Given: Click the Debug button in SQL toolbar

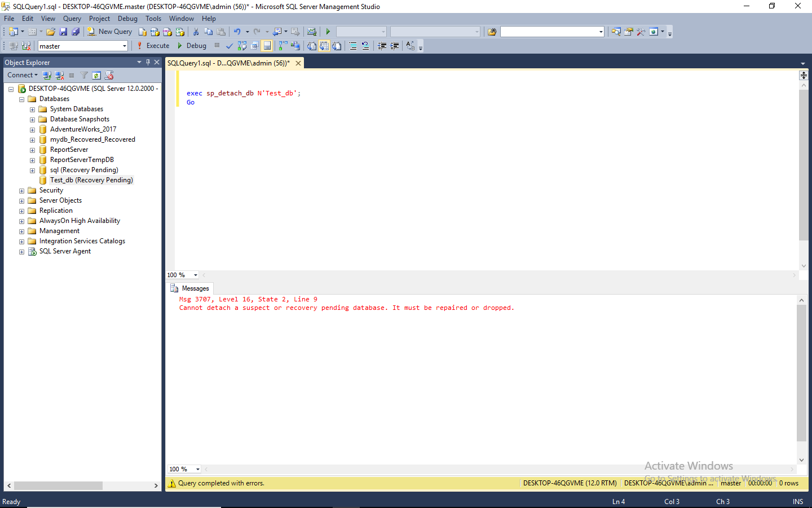Looking at the screenshot, I should click(x=192, y=46).
